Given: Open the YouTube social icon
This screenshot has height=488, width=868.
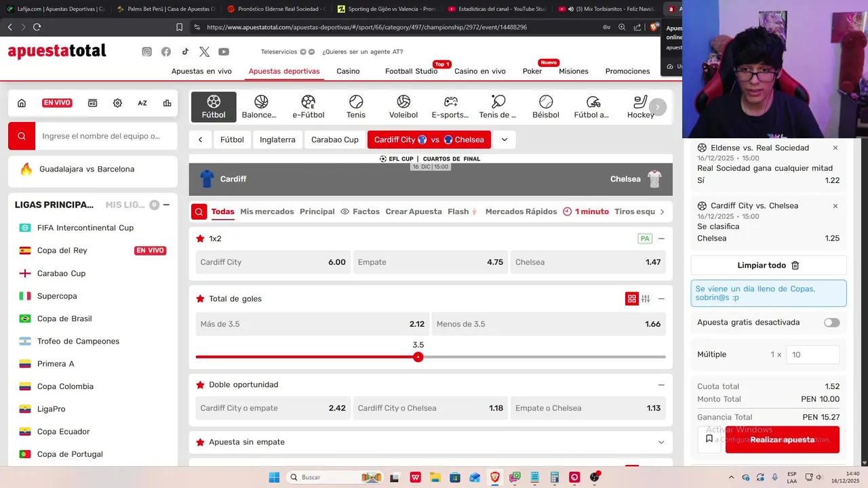Looking at the screenshot, I should (x=224, y=52).
